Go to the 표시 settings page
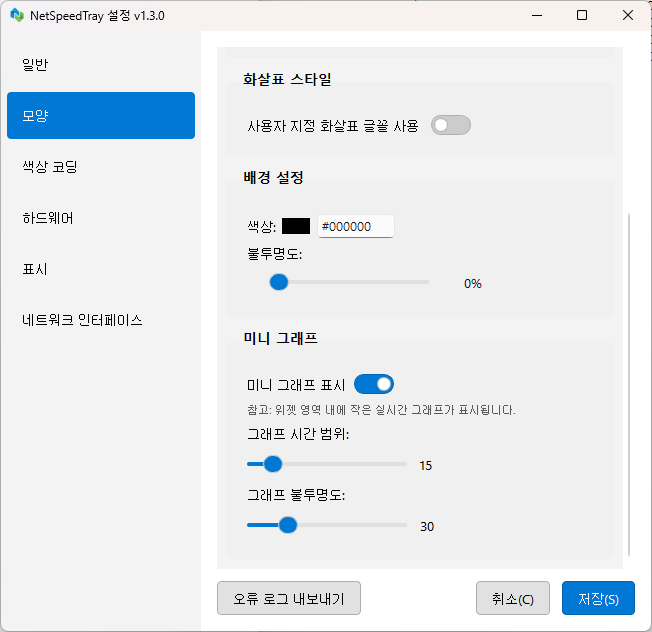The height and width of the screenshot is (632, 652). (101, 269)
